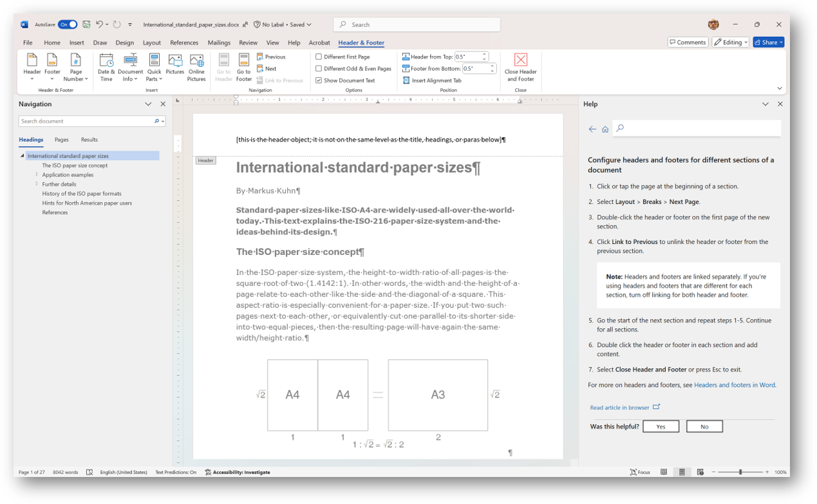Image resolution: width=817 pixels, height=504 pixels.
Task: Click Yes on the Help feedback prompt
Action: coord(661,426)
